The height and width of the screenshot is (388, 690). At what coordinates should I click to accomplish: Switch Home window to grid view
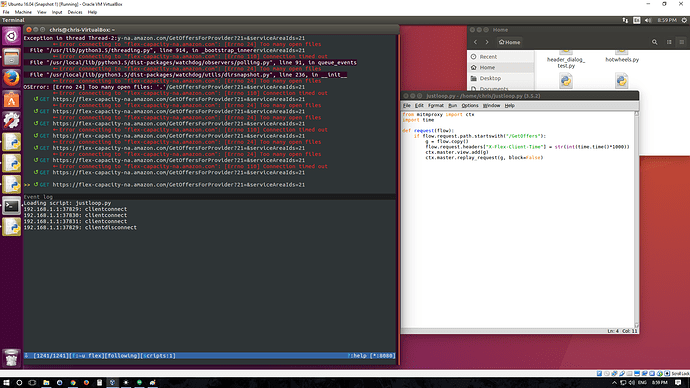click(681, 42)
